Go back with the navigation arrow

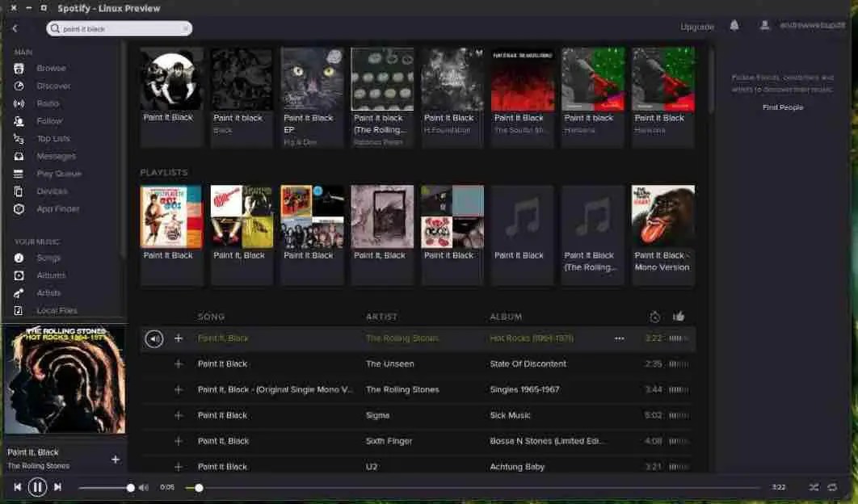pyautogui.click(x=15, y=28)
